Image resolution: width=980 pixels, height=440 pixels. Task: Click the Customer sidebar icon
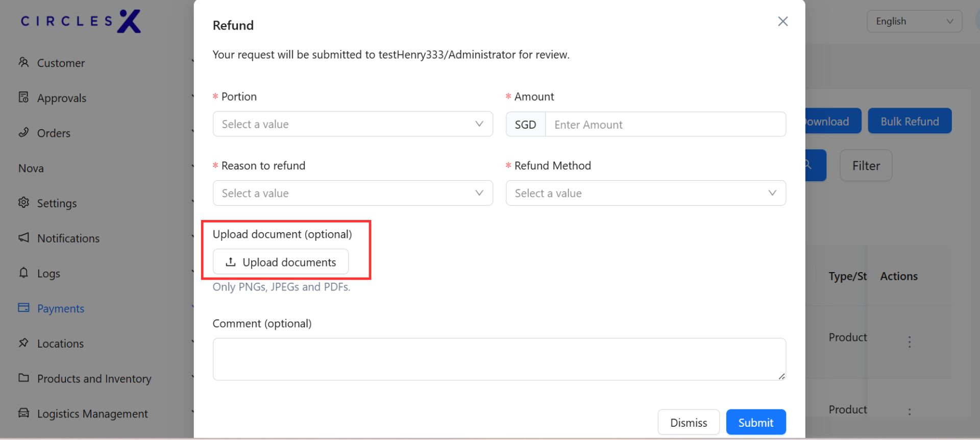[23, 62]
